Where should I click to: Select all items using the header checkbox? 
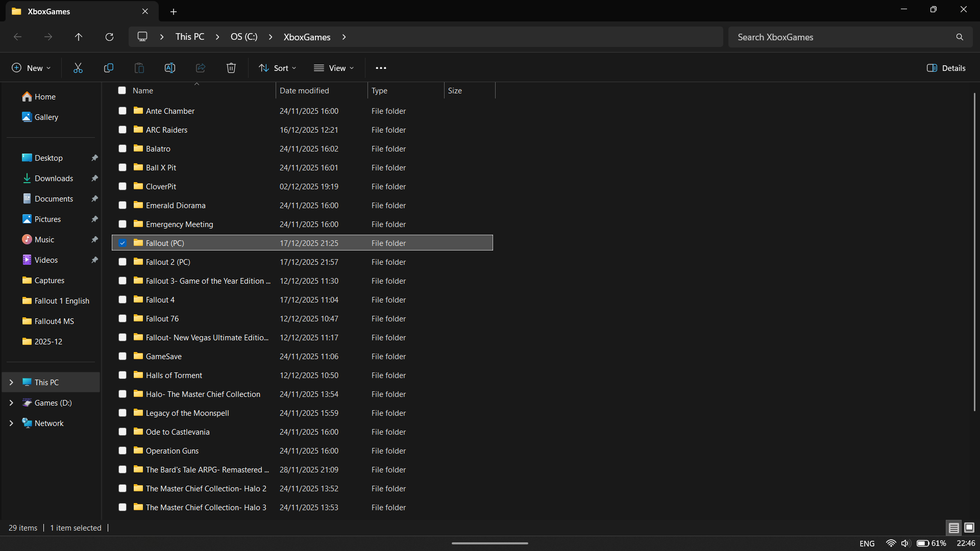[x=122, y=90]
